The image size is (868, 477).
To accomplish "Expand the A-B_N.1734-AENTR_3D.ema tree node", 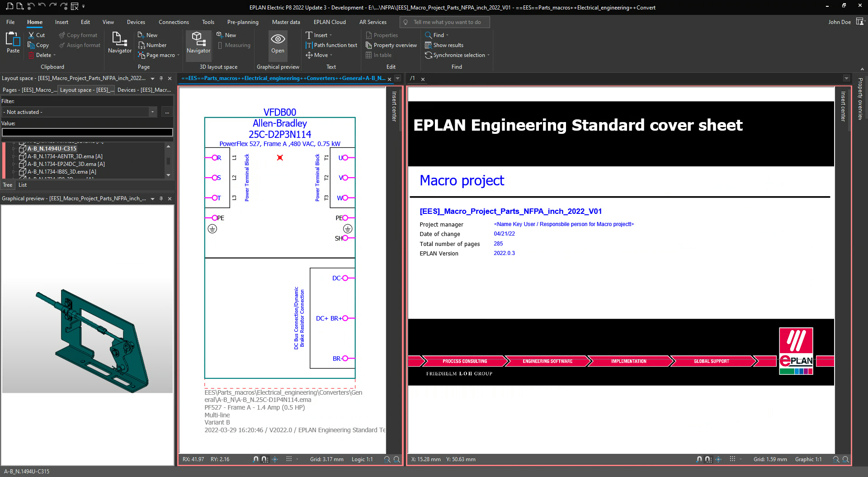I will pyautogui.click(x=14, y=156).
